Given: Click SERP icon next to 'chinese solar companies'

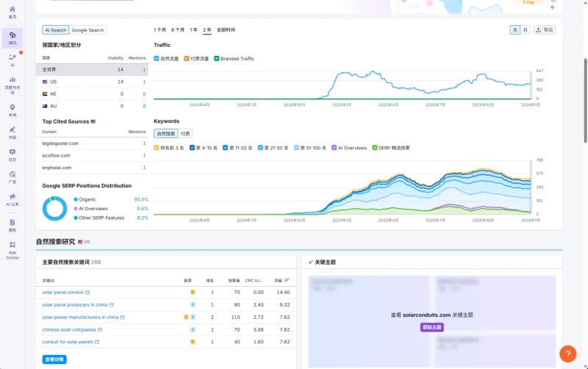Looking at the screenshot, I should [x=100, y=329].
